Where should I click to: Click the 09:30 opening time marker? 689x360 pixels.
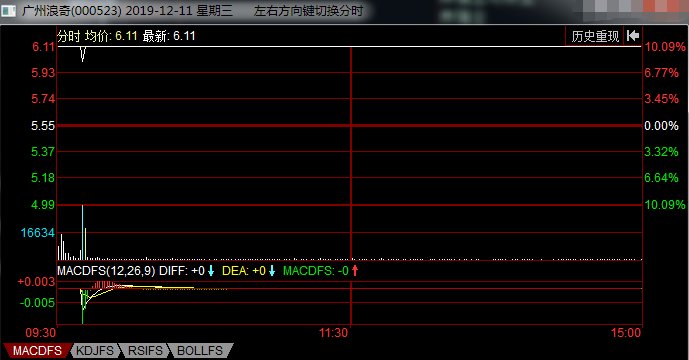[40, 333]
